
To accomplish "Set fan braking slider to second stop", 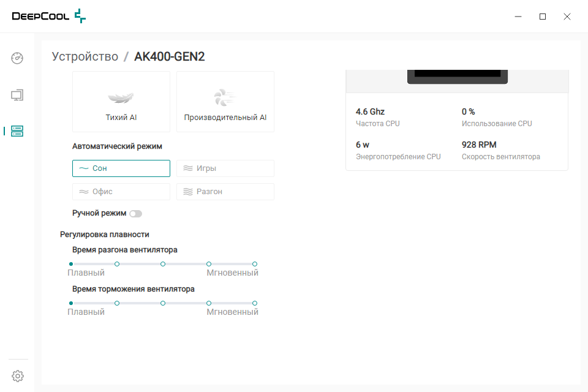I will coord(117,303).
